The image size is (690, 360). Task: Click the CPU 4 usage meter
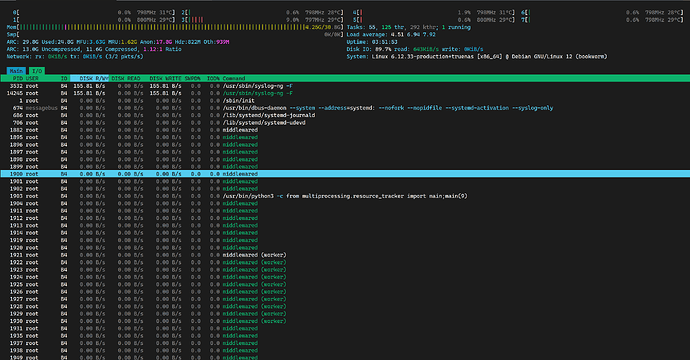point(434,12)
